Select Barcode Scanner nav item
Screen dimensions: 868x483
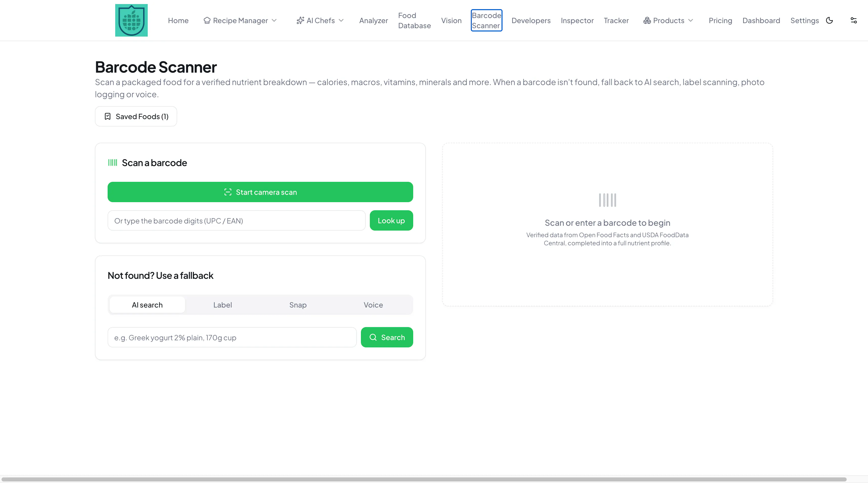pos(486,21)
